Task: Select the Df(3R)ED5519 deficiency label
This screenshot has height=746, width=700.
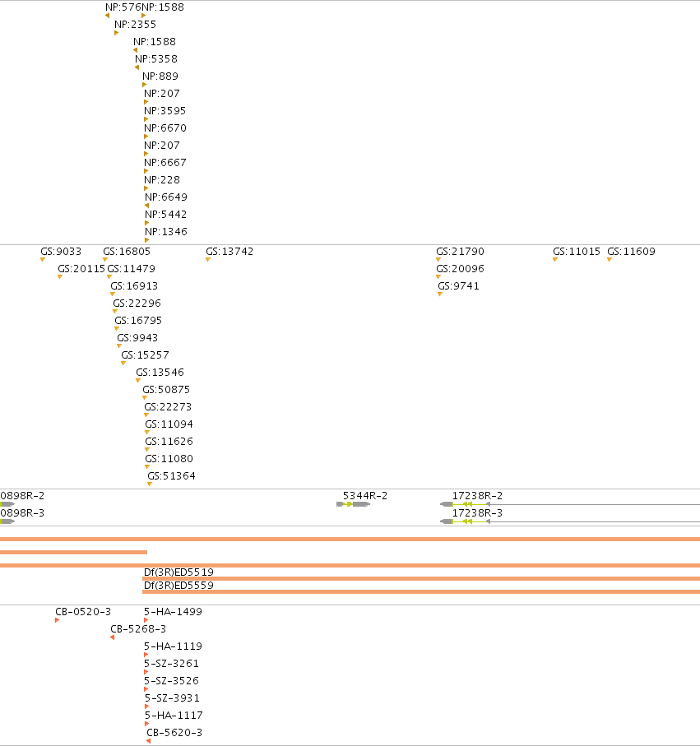Action: pyautogui.click(x=178, y=572)
